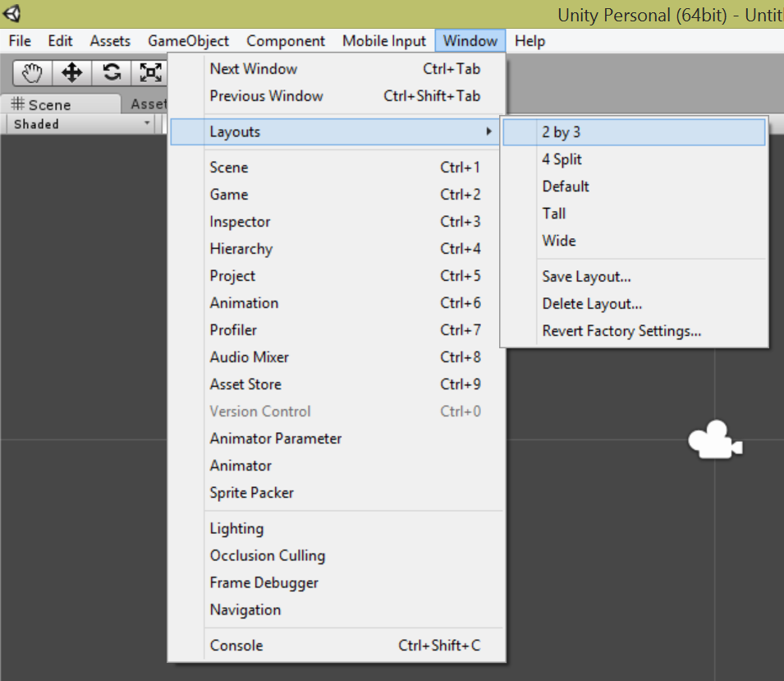The image size is (784, 681).
Task: Open the Component menu
Action: (286, 40)
